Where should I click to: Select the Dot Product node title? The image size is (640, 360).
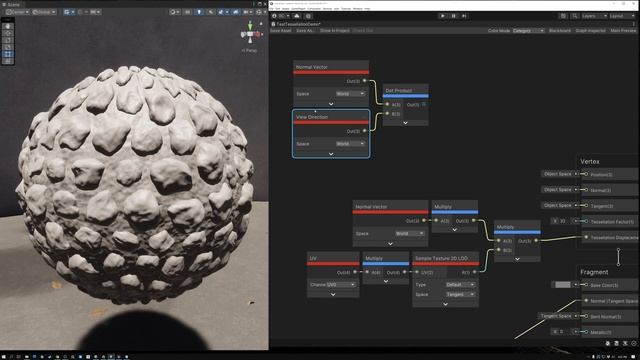(399, 91)
